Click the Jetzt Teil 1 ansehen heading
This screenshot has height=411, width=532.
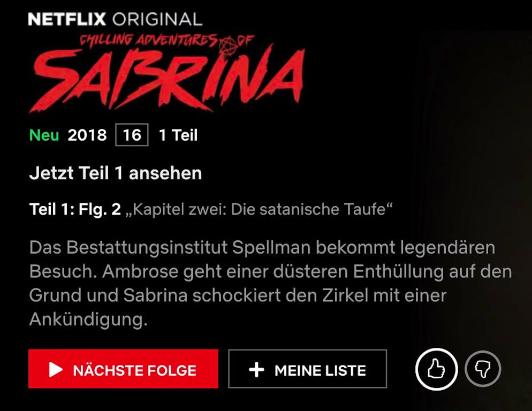click(116, 173)
